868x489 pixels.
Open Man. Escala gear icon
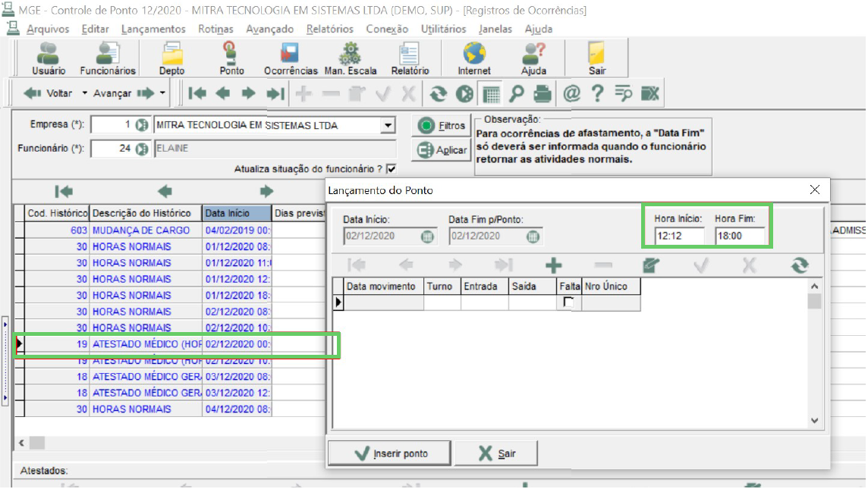pos(351,58)
